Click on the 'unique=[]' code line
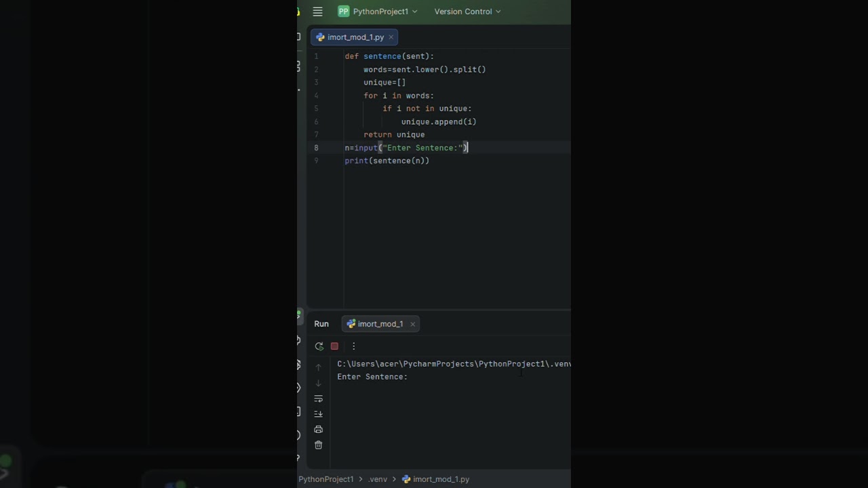 [x=384, y=83]
